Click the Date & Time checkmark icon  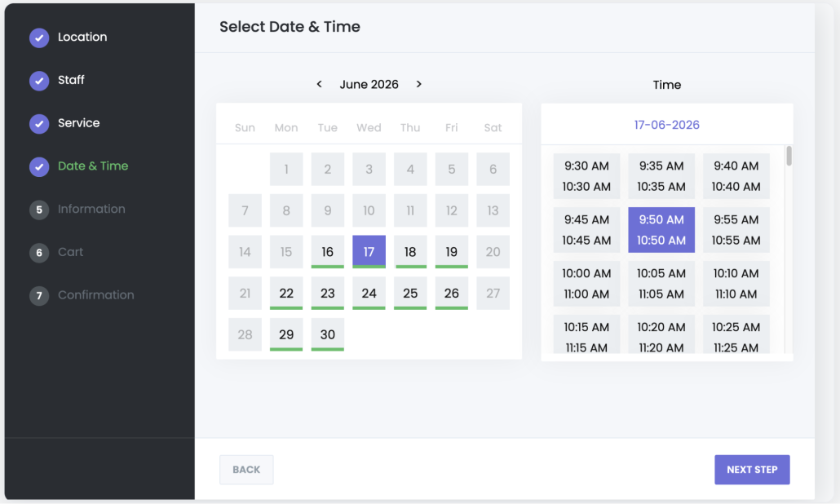coord(39,166)
